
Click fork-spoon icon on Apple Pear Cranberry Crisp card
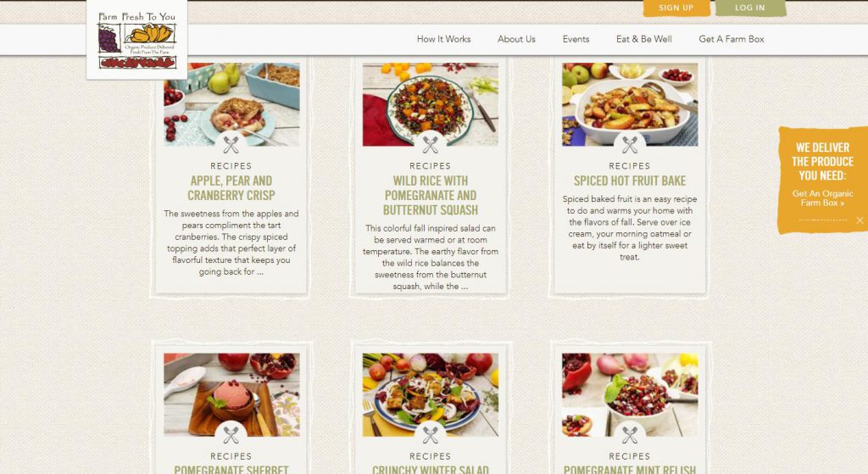click(231, 144)
